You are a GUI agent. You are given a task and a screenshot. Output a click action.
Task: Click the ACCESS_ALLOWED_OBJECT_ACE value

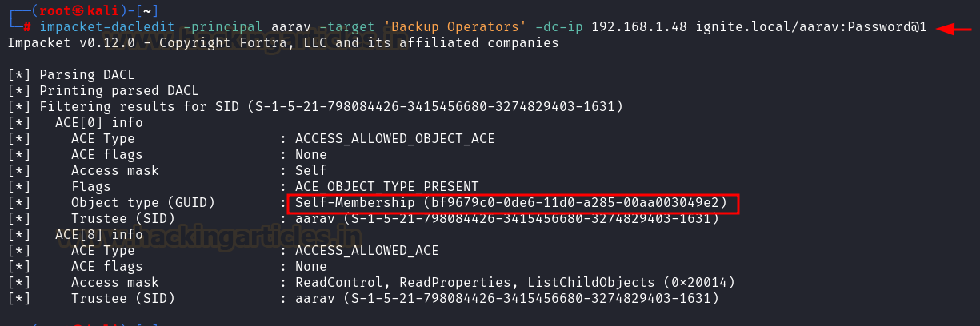pos(394,139)
